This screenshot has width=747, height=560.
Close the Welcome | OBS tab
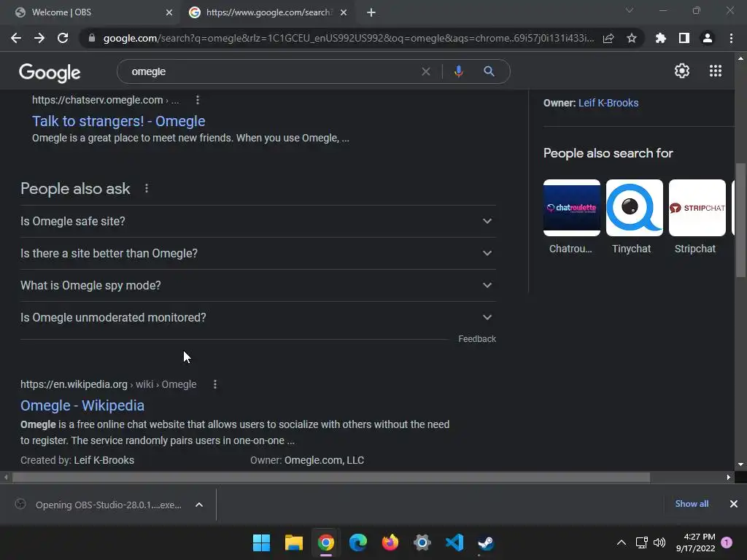[169, 12]
